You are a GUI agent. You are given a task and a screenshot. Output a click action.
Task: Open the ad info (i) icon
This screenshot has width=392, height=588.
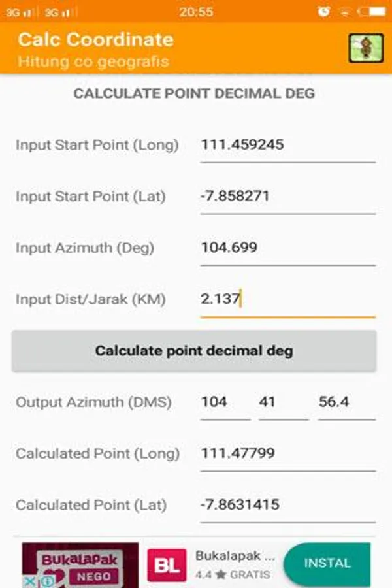[48, 581]
